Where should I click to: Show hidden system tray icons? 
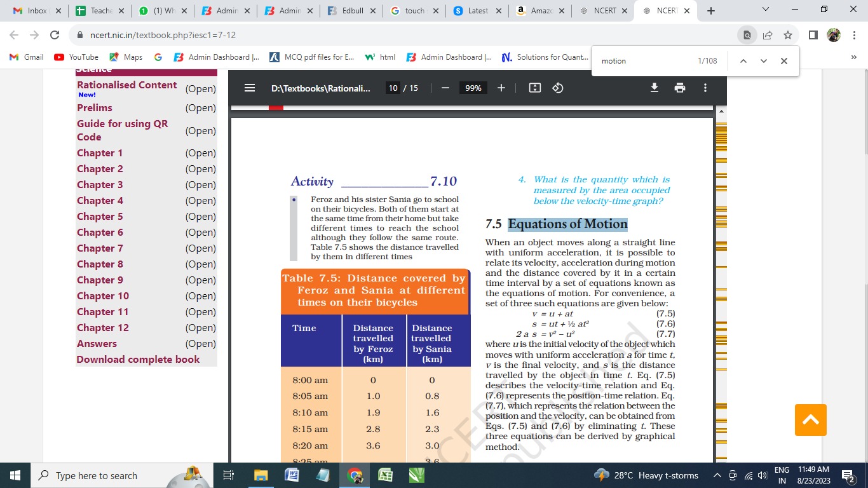[x=717, y=475]
